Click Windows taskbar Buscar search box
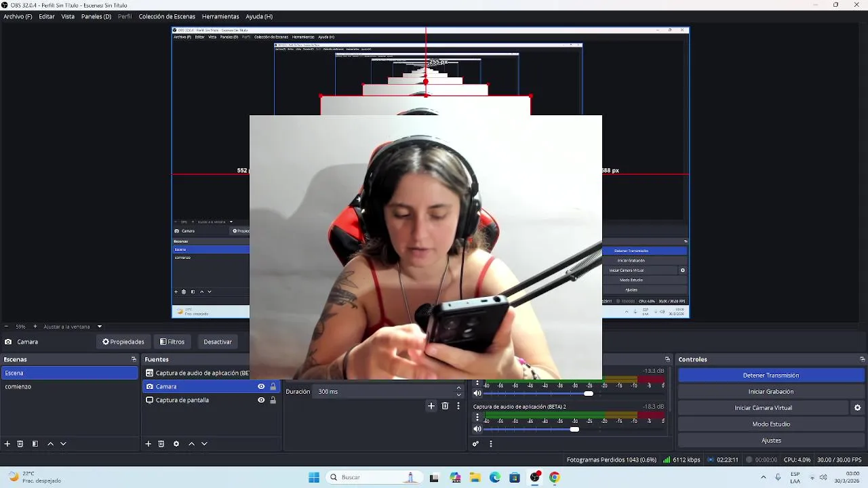The image size is (868, 488). 373,477
